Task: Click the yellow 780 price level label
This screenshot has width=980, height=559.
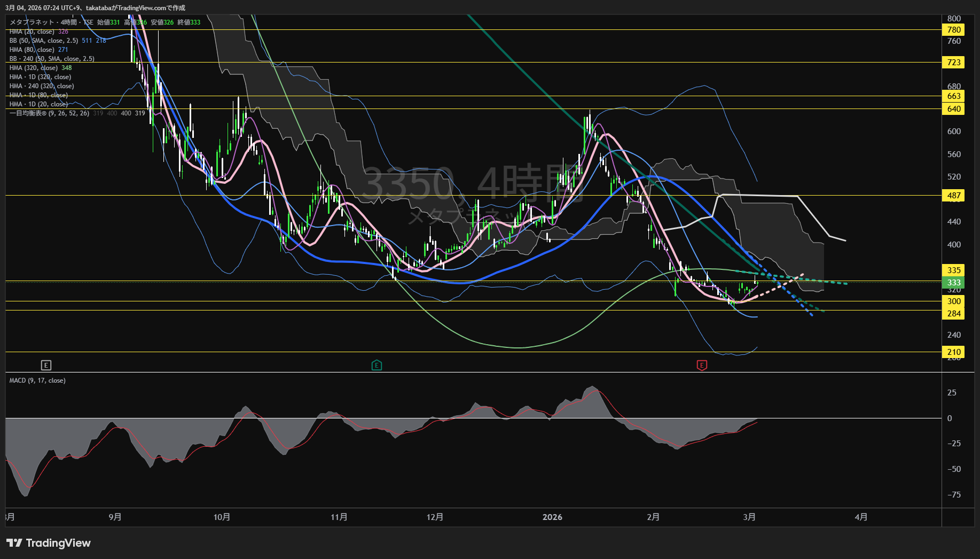Action: [x=954, y=30]
